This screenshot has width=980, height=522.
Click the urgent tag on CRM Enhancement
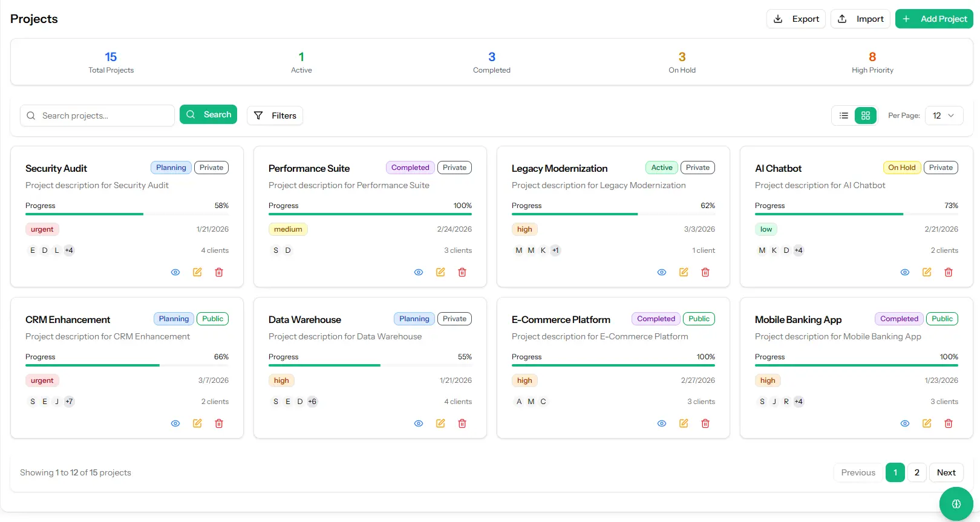[42, 380]
